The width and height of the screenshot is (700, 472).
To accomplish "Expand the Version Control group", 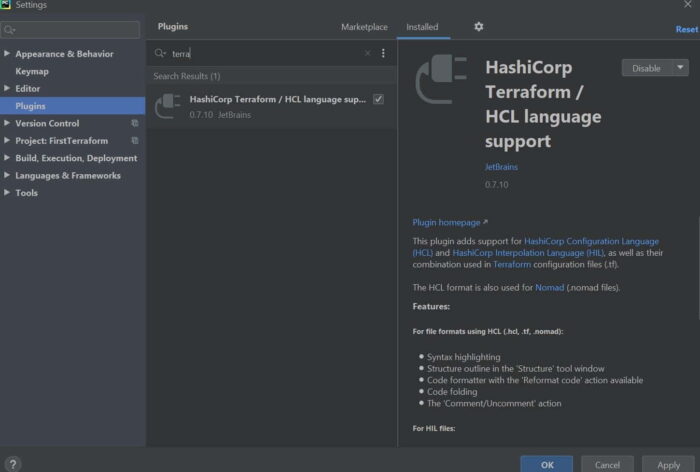I will coord(7,123).
